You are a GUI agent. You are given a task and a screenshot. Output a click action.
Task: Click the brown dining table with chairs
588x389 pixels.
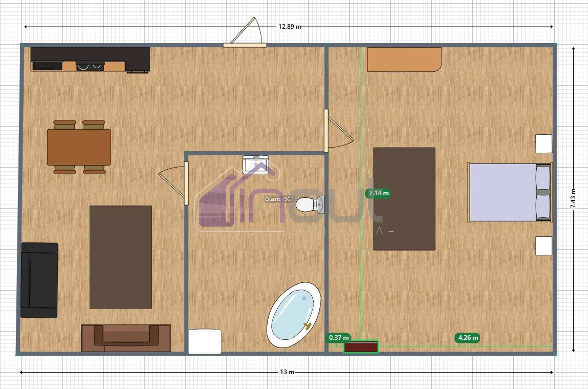click(79, 147)
